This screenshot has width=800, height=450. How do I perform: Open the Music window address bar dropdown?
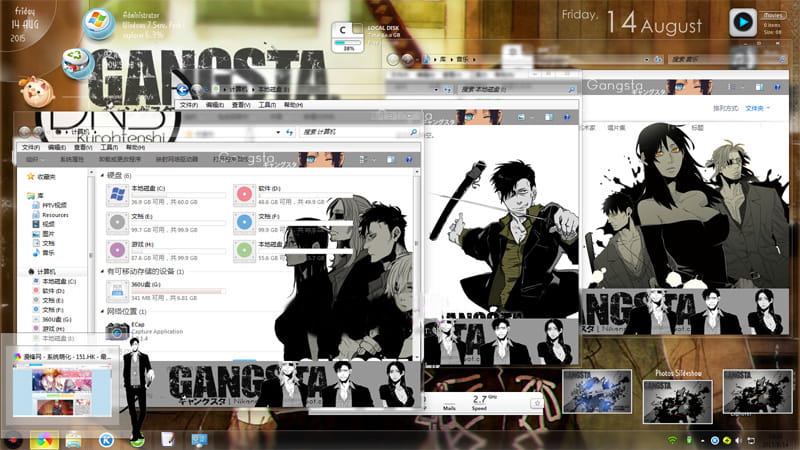pyautogui.click(x=647, y=60)
